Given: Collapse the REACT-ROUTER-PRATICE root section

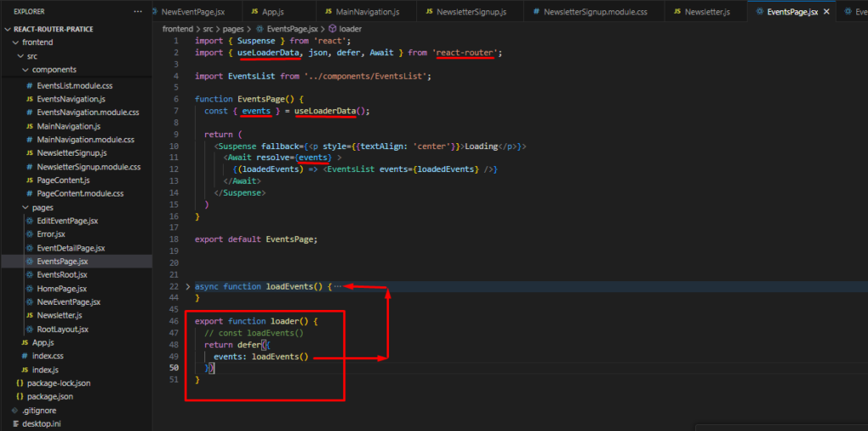Looking at the screenshot, I should tap(8, 29).
